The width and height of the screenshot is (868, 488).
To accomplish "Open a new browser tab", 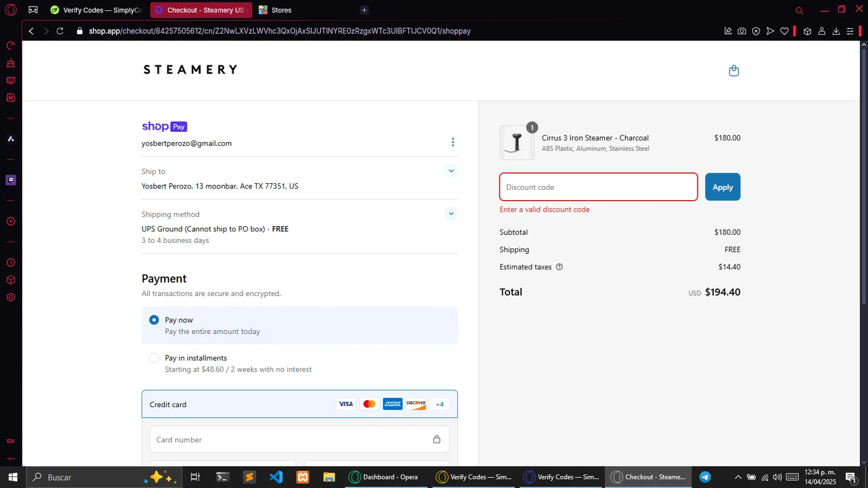I will coord(364,10).
